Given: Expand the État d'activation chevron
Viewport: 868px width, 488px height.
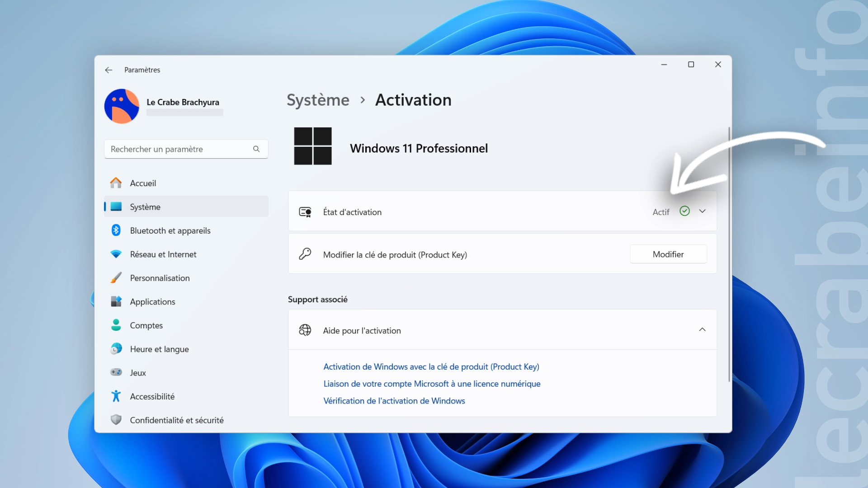Looking at the screenshot, I should (x=702, y=211).
